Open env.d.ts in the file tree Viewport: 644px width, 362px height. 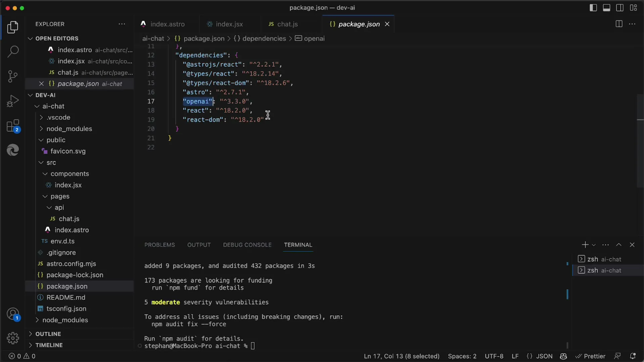[x=62, y=241]
